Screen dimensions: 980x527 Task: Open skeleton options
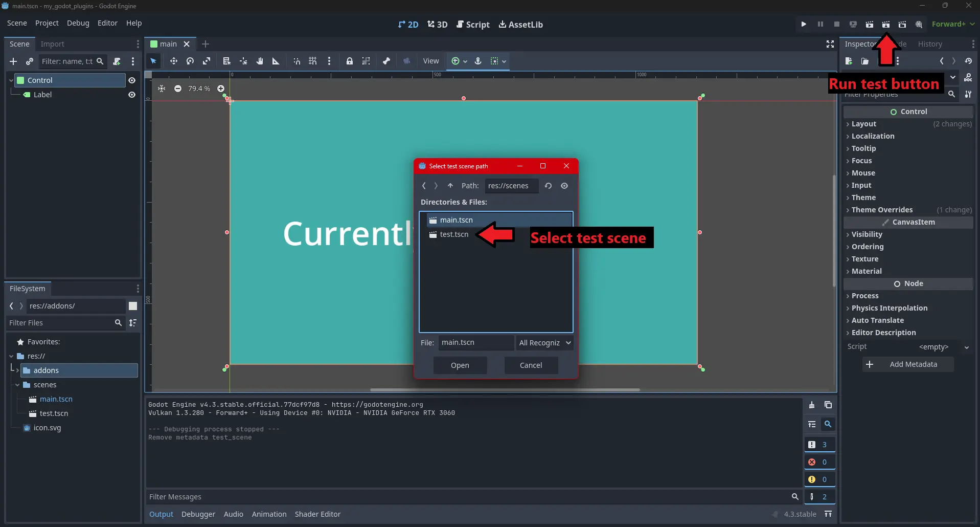coord(386,61)
